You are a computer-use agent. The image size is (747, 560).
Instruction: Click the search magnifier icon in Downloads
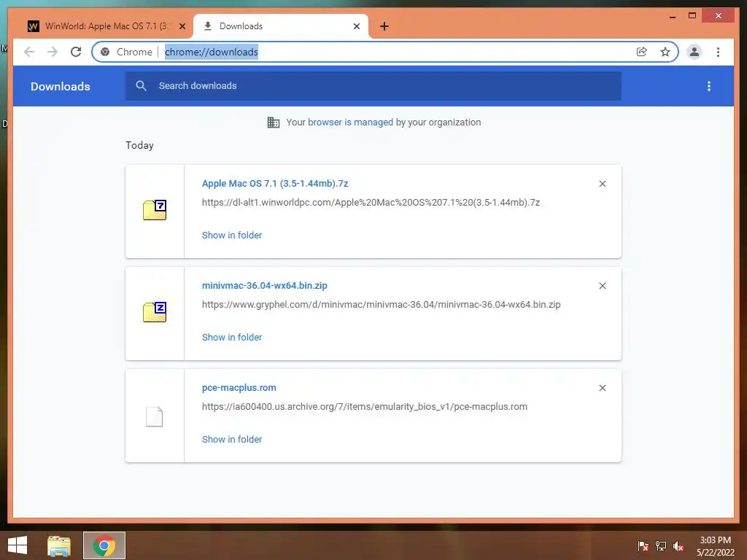(141, 86)
